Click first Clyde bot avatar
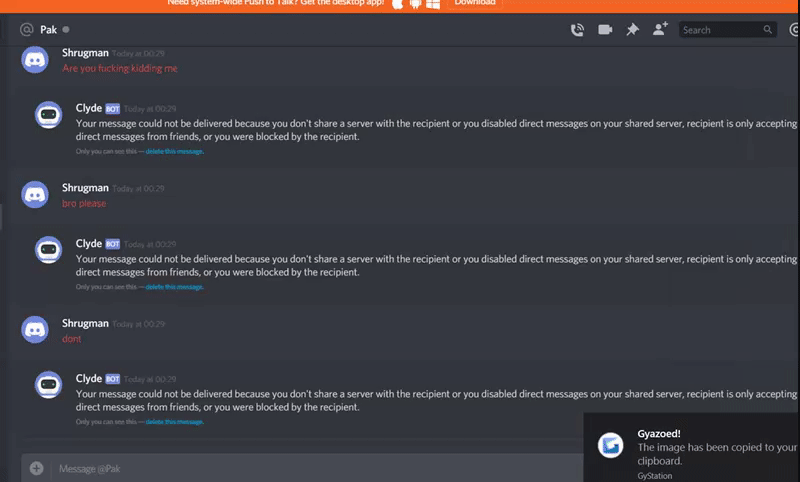800x482 pixels. click(48, 115)
